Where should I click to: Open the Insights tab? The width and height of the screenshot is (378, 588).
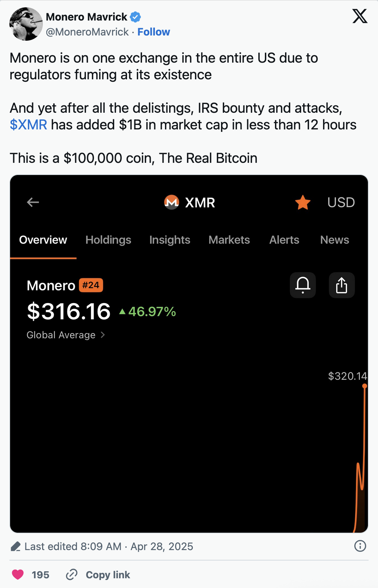[170, 240]
